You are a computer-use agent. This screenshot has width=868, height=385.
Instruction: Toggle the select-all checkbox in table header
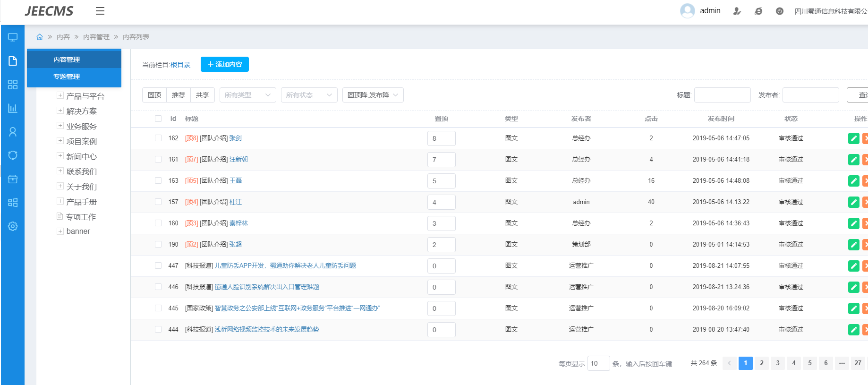[x=158, y=119]
